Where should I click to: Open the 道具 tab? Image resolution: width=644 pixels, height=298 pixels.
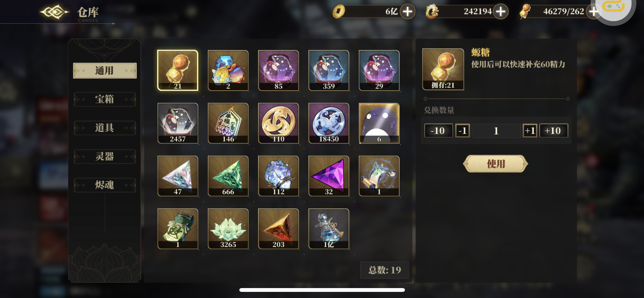pos(105,128)
